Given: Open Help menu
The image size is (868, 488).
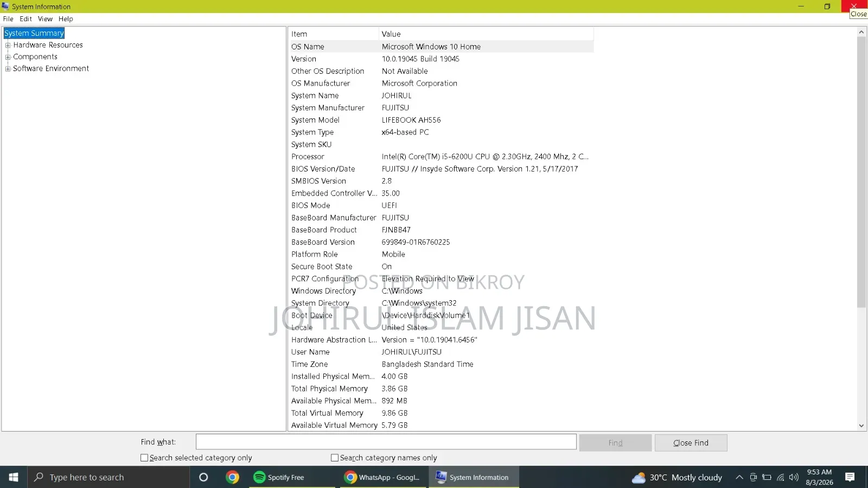Looking at the screenshot, I should click(x=66, y=18).
